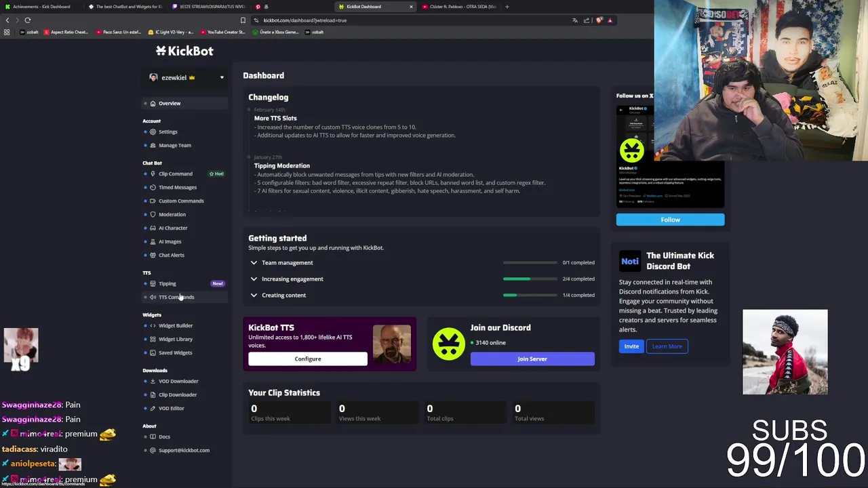Image resolution: width=868 pixels, height=488 pixels.
Task: Click the Chat Alerts icon
Action: click(153, 256)
